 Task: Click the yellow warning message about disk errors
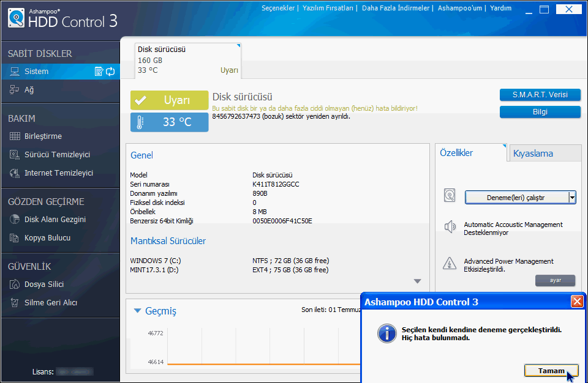coord(315,108)
